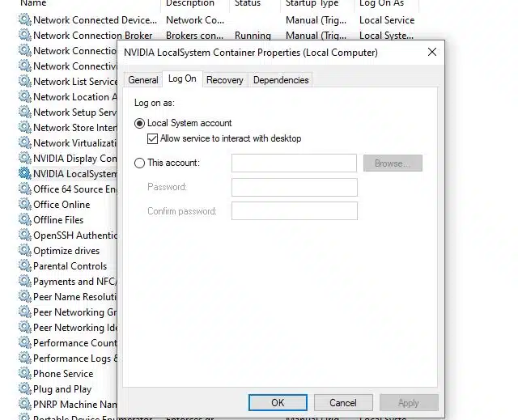Select Local System account radio button
This screenshot has width=518, height=420.
coord(139,124)
